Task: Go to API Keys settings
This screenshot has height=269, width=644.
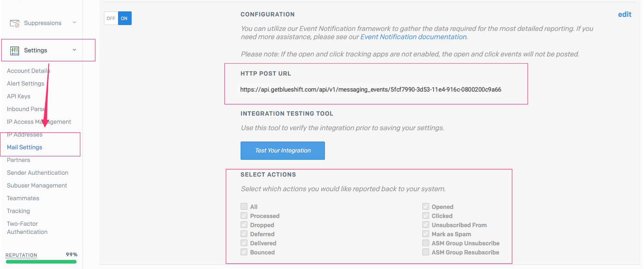Action: [19, 96]
